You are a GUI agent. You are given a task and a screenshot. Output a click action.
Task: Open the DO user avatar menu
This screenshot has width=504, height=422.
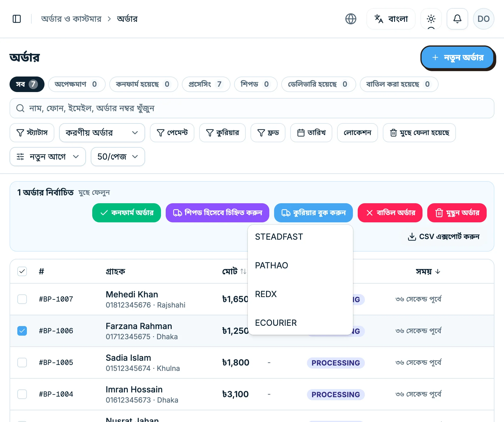(484, 19)
